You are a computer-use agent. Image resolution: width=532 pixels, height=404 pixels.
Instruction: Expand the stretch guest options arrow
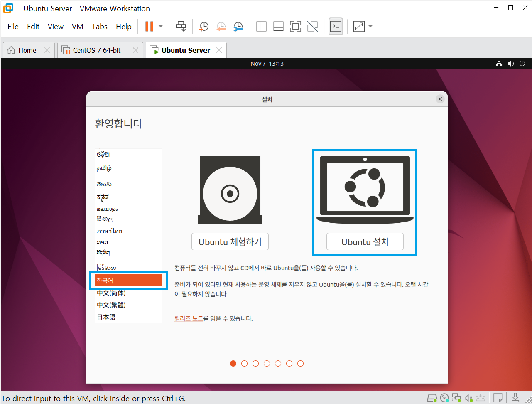(x=370, y=27)
